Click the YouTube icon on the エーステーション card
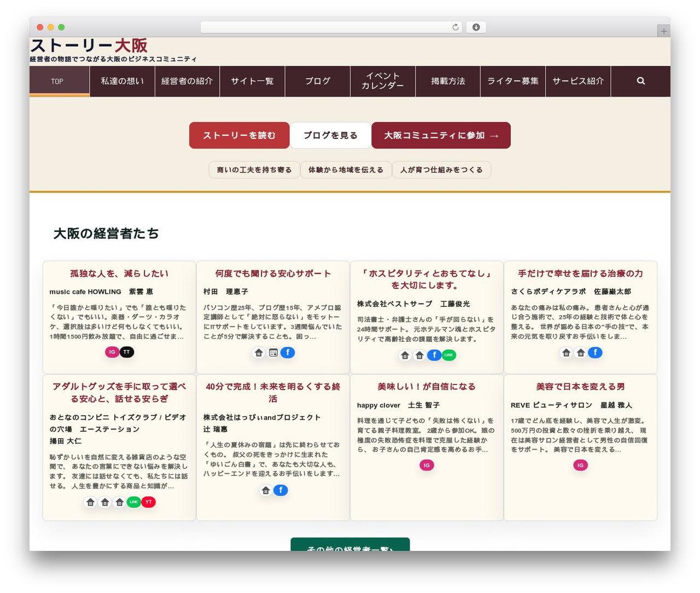 tap(148, 502)
